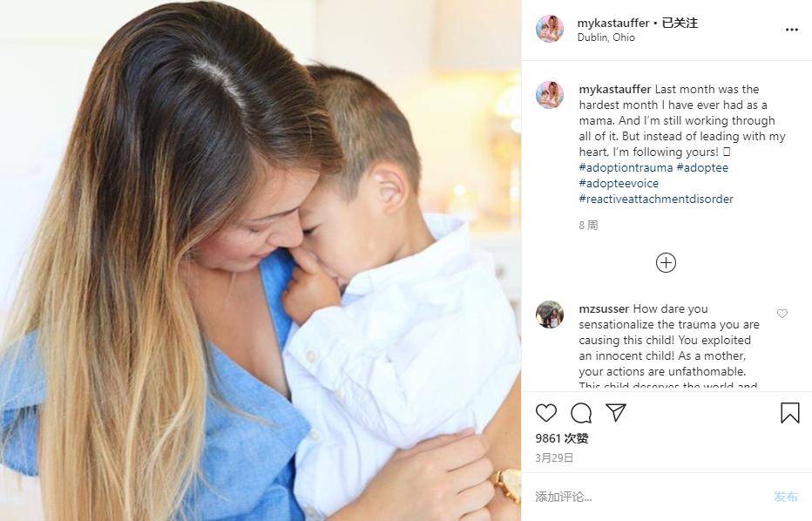Open the #adoptee hashtag
This screenshot has height=521, width=812.
(702, 168)
